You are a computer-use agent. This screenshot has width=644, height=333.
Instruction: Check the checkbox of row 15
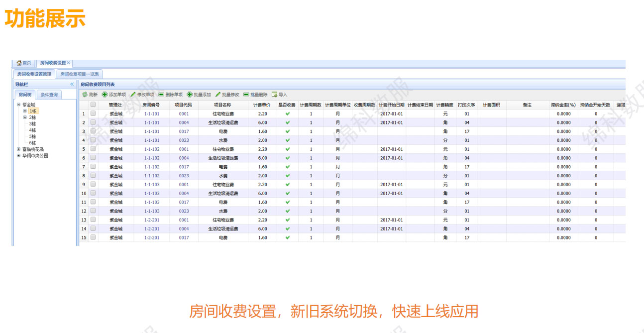[93, 237]
